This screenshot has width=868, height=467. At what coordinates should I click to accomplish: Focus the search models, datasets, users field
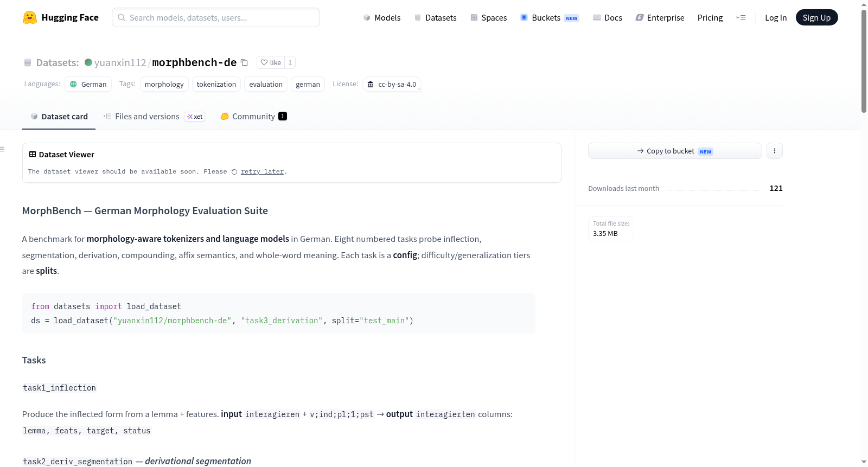[x=216, y=17]
